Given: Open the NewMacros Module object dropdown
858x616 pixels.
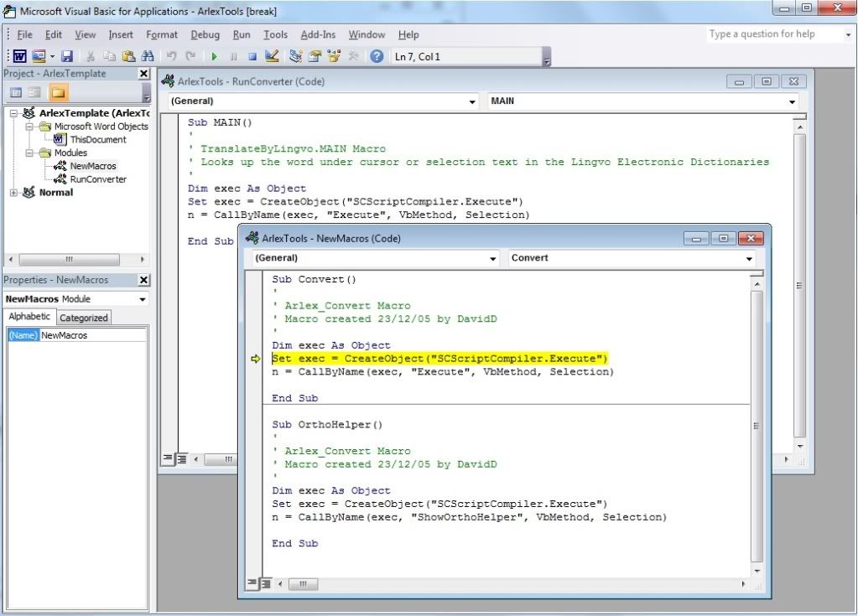Looking at the screenshot, I should 143,299.
